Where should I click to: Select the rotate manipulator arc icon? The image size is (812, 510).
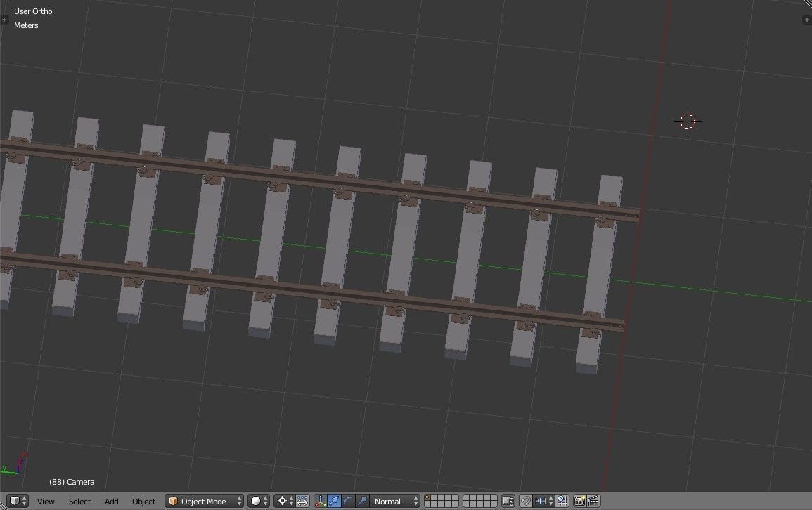(x=348, y=501)
